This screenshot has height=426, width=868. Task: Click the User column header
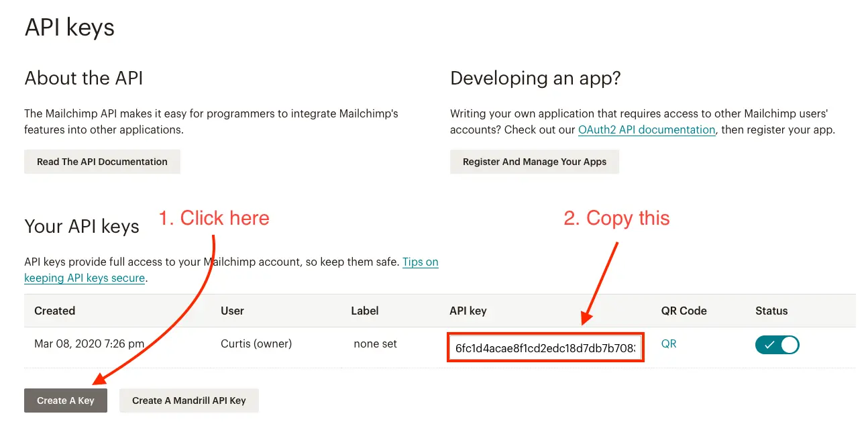pyautogui.click(x=232, y=311)
